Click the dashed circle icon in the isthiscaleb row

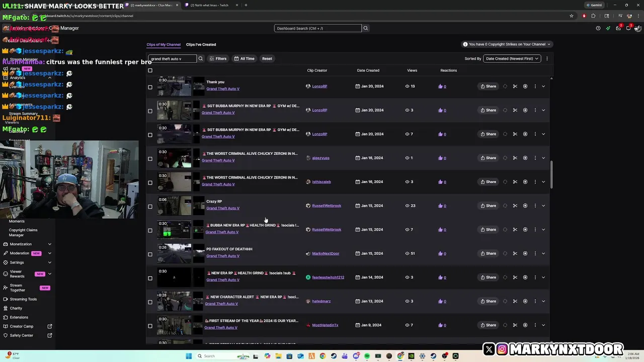pos(505,182)
